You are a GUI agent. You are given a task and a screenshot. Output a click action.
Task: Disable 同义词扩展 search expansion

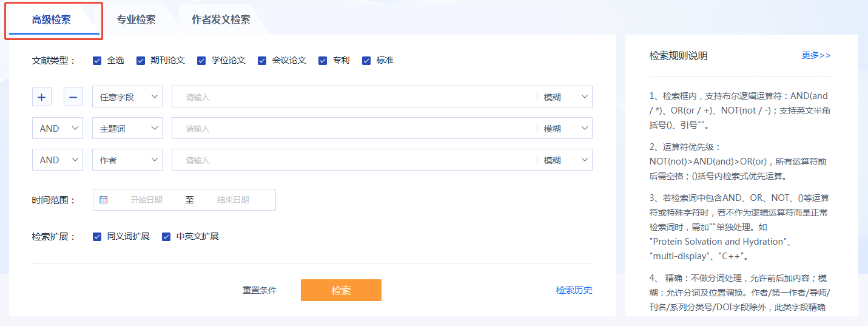[97, 237]
